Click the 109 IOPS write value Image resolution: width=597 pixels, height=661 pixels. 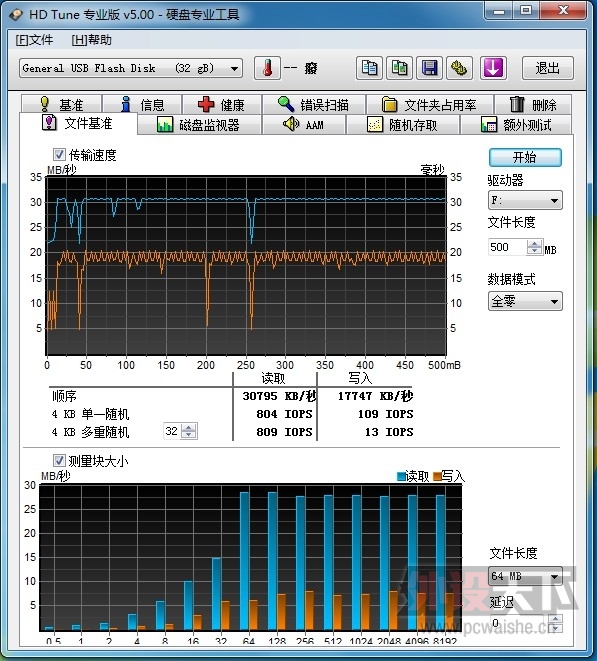385,414
